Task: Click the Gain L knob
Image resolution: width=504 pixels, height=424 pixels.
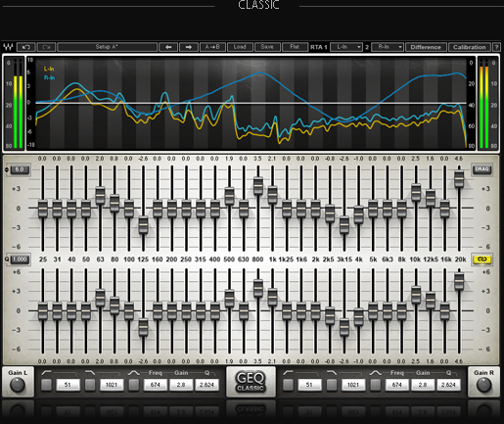Action: click(18, 385)
